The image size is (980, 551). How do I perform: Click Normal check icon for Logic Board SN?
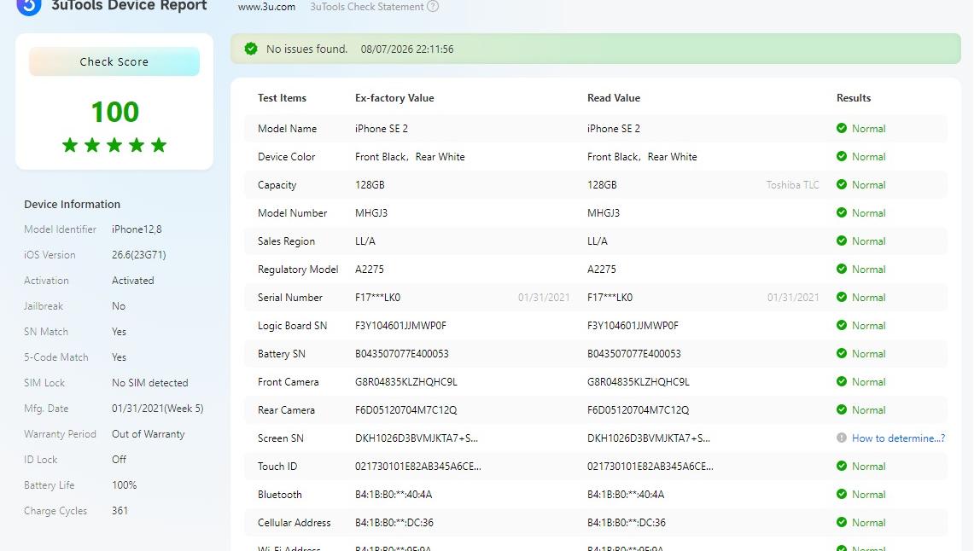coord(841,325)
